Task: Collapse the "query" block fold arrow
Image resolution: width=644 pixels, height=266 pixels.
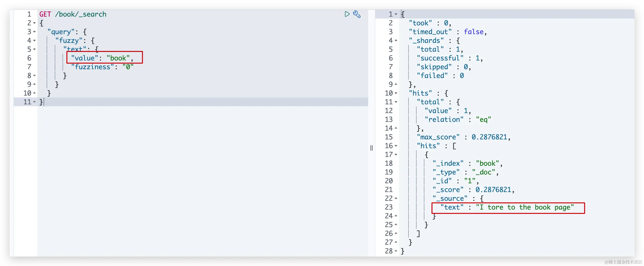Action: coord(35,32)
